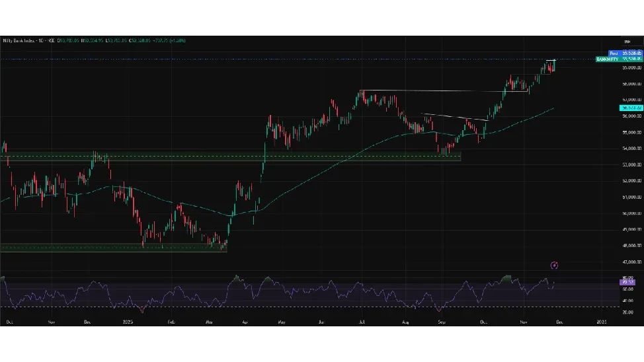Click the purple RSI value label
This screenshot has height=362, width=644.
(x=627, y=282)
